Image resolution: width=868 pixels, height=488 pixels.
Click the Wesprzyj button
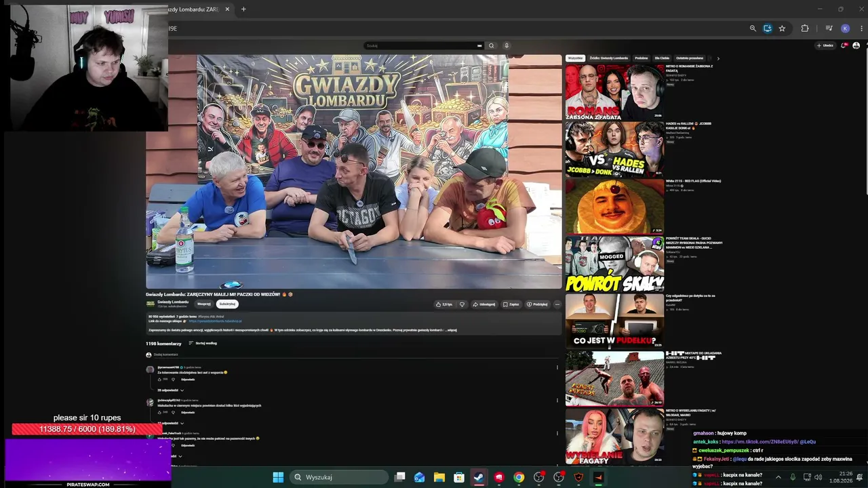pyautogui.click(x=203, y=304)
